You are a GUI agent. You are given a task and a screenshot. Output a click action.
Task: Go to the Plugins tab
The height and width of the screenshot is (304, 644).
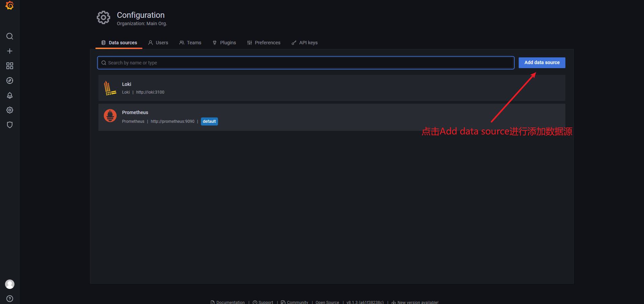coord(224,43)
